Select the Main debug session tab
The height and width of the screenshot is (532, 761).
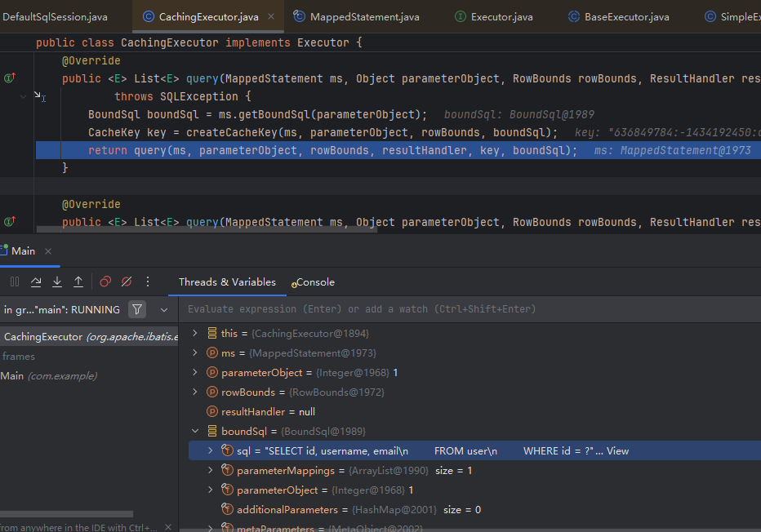point(23,251)
